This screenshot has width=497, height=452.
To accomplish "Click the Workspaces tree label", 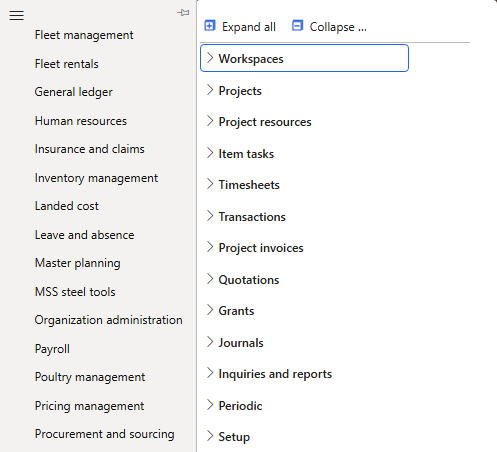I will tap(251, 59).
